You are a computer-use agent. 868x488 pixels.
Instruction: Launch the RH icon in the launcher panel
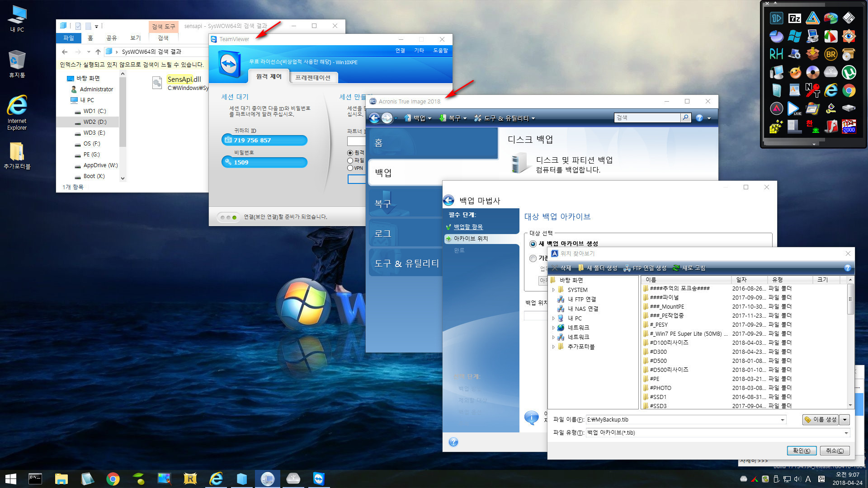click(776, 54)
